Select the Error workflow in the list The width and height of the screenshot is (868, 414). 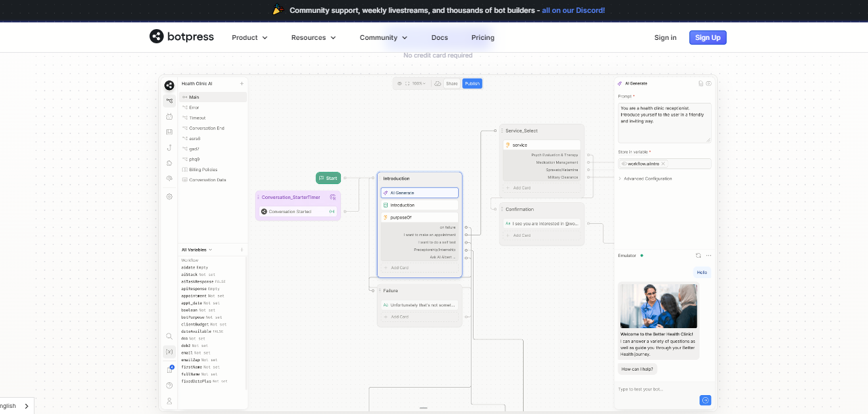click(194, 107)
